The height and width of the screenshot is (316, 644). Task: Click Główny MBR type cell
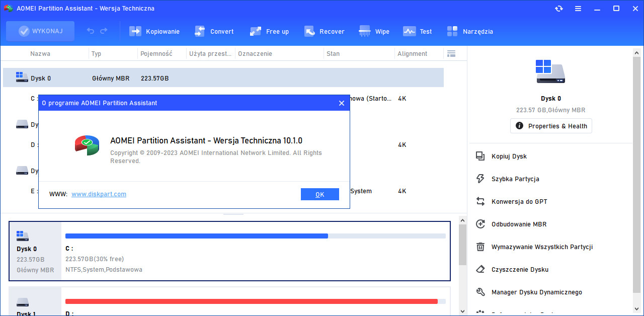pos(111,78)
